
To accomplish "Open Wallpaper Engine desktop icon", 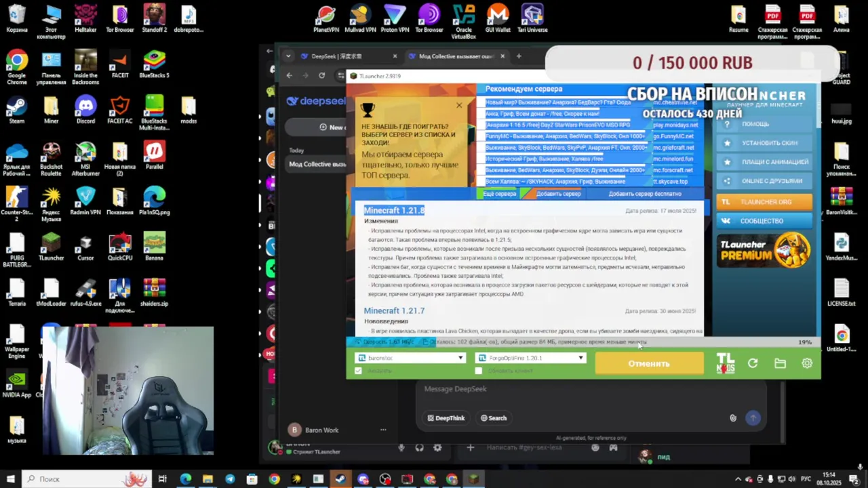I will [x=17, y=342].
